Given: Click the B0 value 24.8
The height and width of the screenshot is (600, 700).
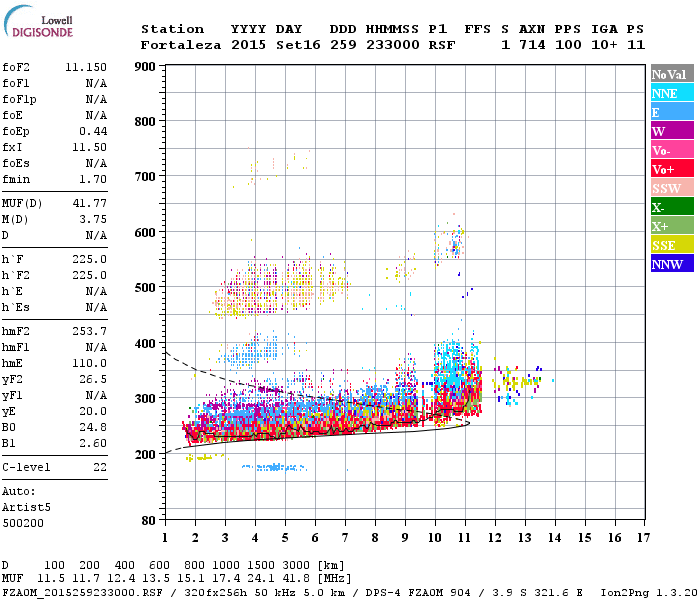Looking at the screenshot, I should pyautogui.click(x=93, y=428).
